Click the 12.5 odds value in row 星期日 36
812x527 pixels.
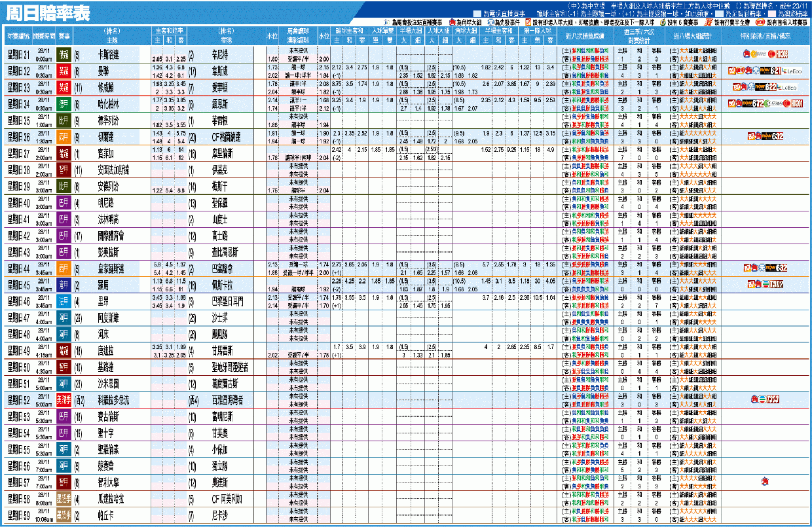point(536,133)
